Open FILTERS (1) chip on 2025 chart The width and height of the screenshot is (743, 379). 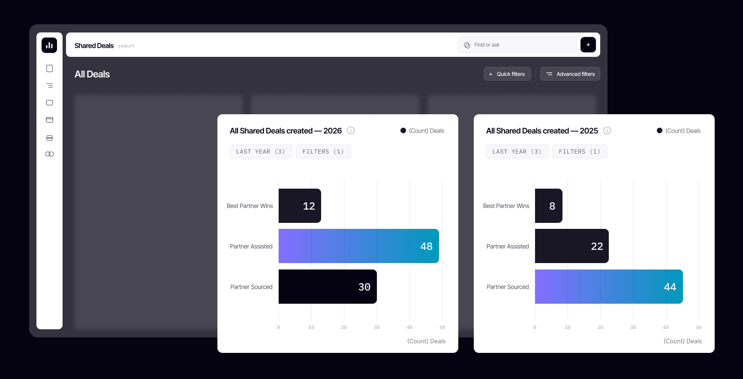click(580, 152)
